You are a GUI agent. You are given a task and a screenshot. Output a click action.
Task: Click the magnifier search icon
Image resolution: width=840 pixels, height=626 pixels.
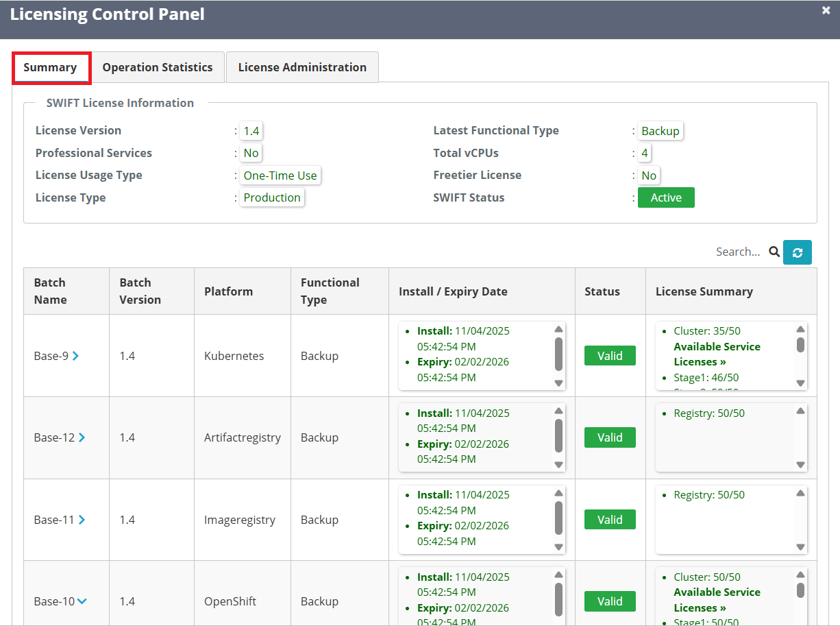point(774,252)
